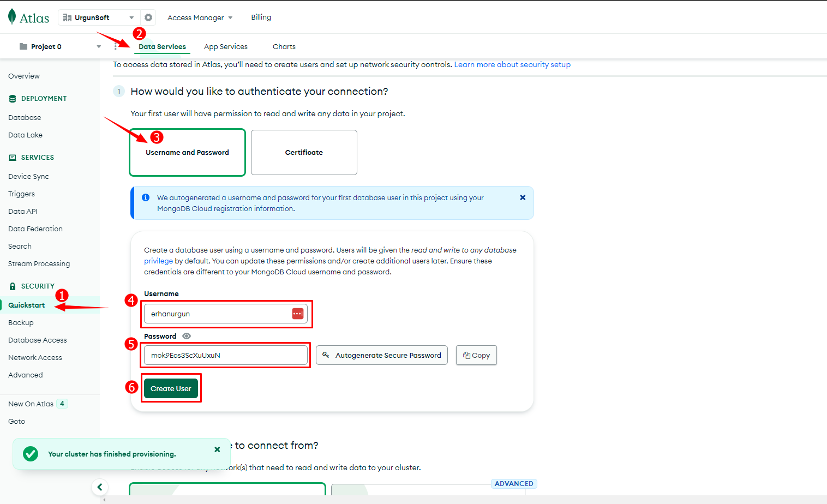
Task: Click the Password input field
Action: (x=225, y=355)
